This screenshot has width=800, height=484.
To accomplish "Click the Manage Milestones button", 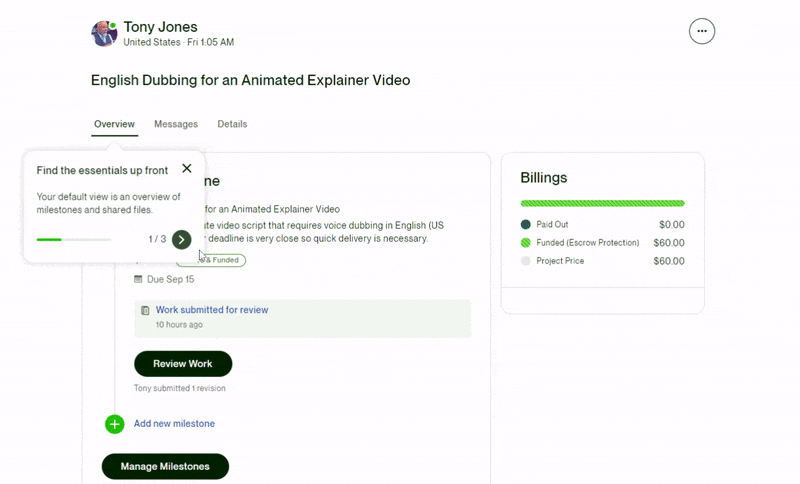I will tap(165, 466).
